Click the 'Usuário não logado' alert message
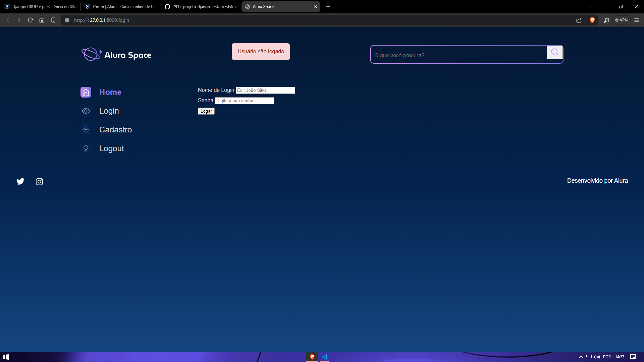 [x=261, y=52]
